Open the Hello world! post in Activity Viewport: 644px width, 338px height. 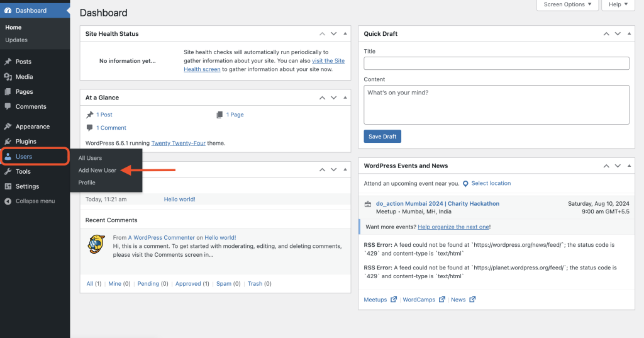tap(179, 200)
